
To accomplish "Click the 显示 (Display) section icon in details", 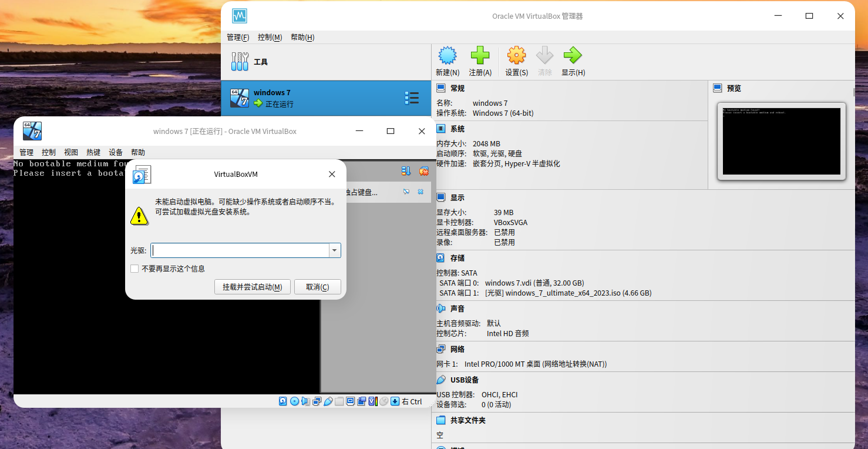I will click(x=441, y=197).
